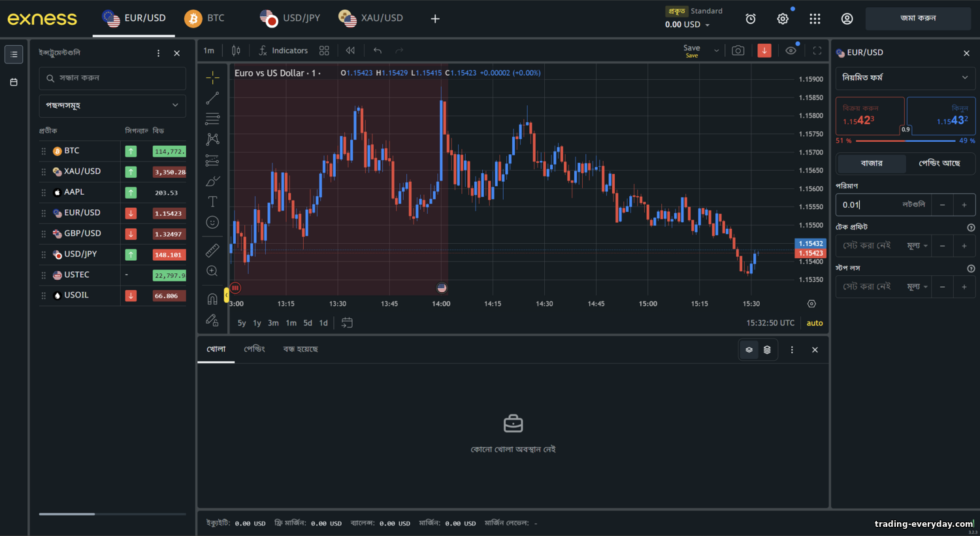Take a chart screenshot with the camera icon

pyautogui.click(x=738, y=50)
